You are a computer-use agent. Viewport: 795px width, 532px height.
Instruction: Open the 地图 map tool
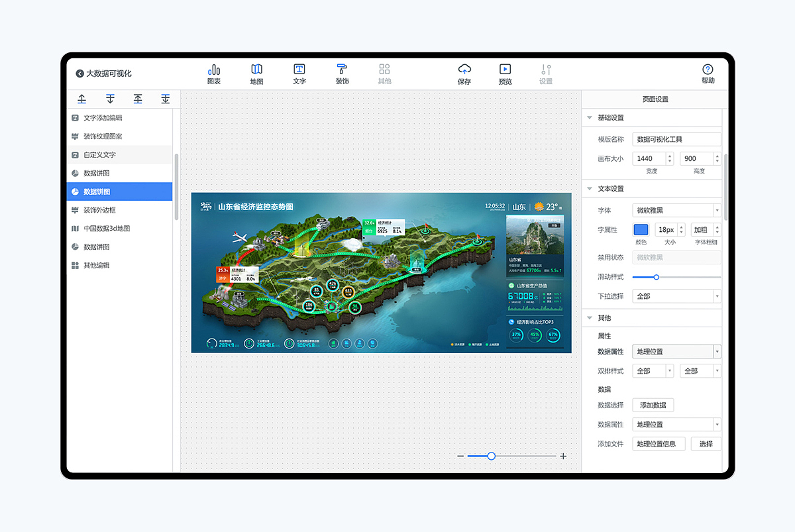point(256,74)
